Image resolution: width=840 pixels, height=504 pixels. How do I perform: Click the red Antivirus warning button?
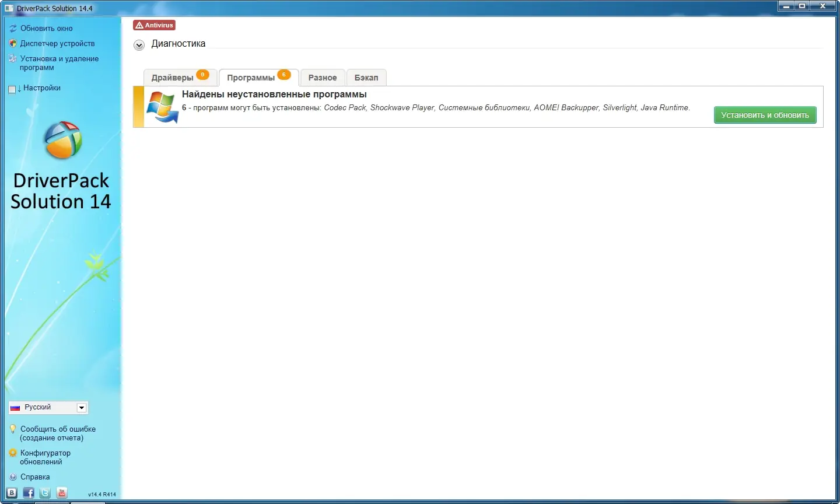(x=154, y=25)
